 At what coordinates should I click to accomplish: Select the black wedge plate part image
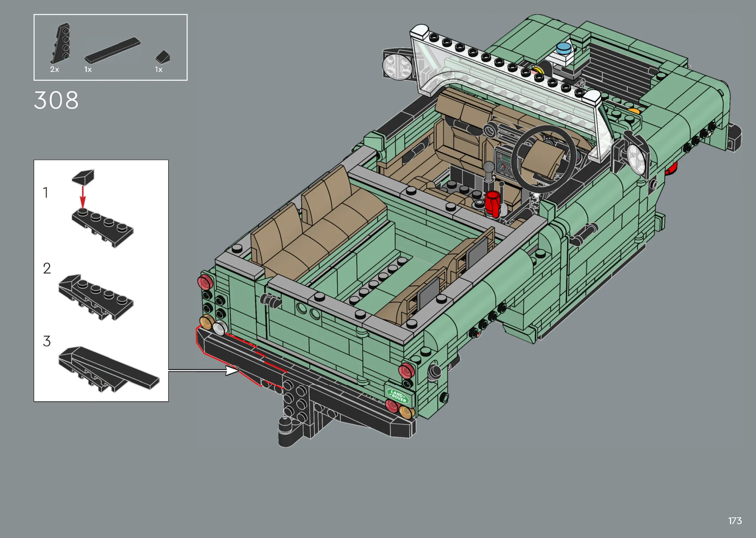coord(61,43)
